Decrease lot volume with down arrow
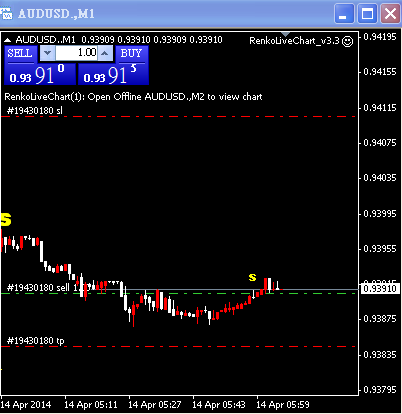 [x=48, y=53]
